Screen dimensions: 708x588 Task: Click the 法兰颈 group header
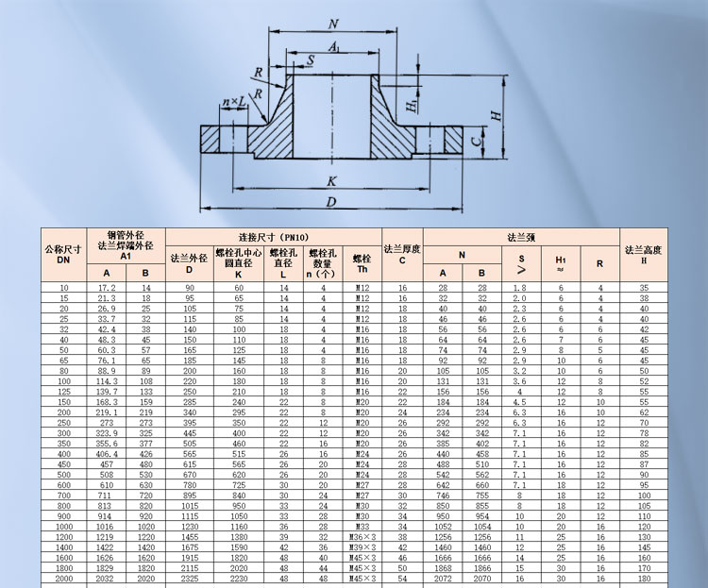click(520, 236)
